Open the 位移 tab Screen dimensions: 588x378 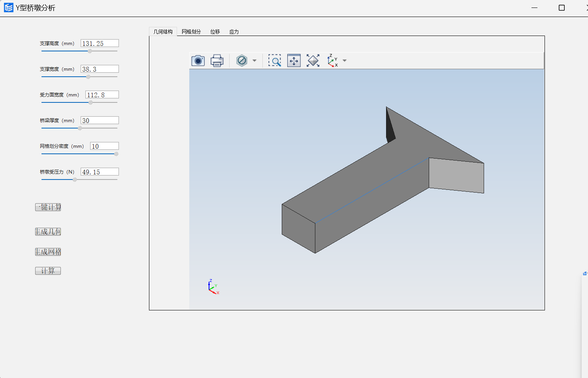pos(215,32)
